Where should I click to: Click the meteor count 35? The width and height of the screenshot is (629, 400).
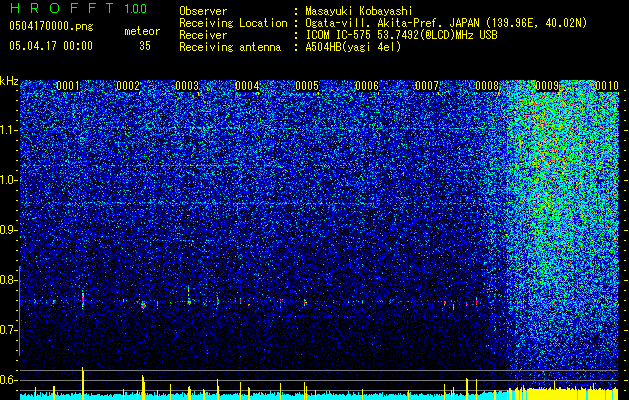(x=145, y=46)
